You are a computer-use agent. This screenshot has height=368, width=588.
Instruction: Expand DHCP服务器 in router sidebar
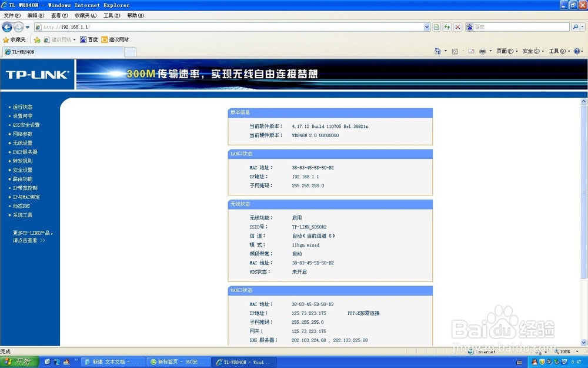[25, 152]
